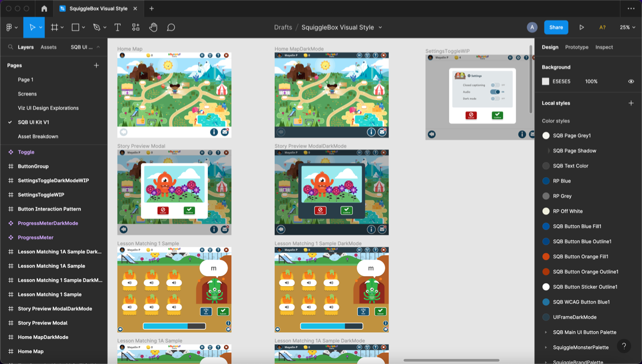Open the Drafts breadcrumb link
Screen dimensions: 642x364
(283, 27)
